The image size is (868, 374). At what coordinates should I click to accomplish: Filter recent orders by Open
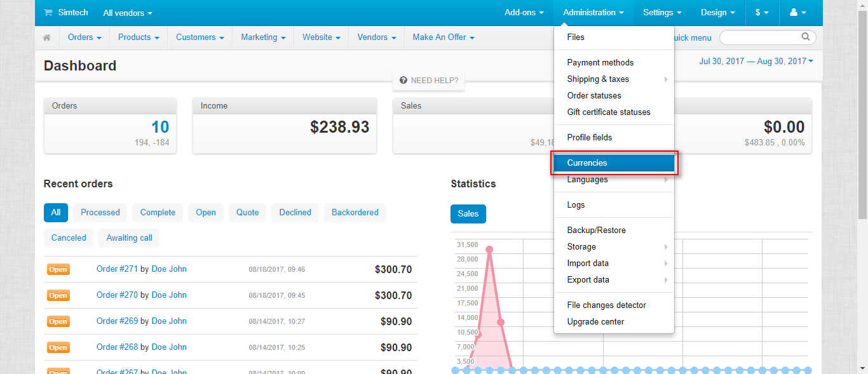pos(206,213)
